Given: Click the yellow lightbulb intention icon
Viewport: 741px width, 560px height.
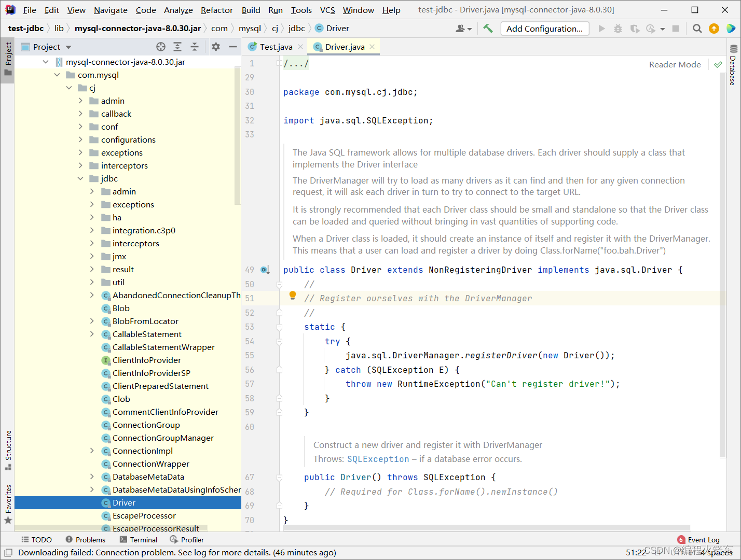Looking at the screenshot, I should pos(293,296).
